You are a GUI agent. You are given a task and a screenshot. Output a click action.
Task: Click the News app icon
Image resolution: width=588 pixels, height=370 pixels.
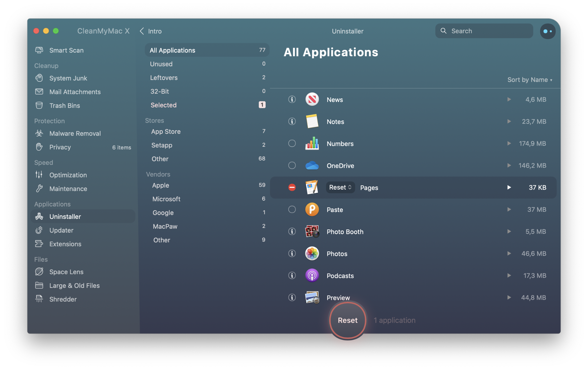[312, 99]
